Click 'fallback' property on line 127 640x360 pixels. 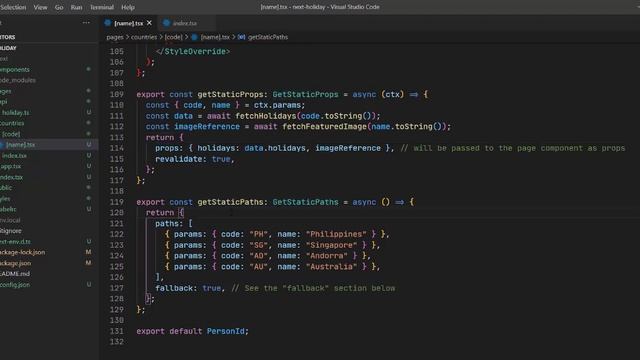(x=174, y=288)
